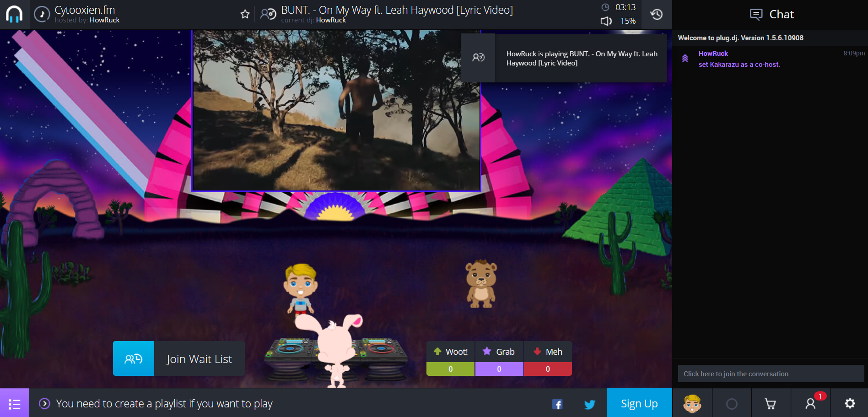
Task: Click the Cytooxien.fm room name
Action: click(x=85, y=10)
